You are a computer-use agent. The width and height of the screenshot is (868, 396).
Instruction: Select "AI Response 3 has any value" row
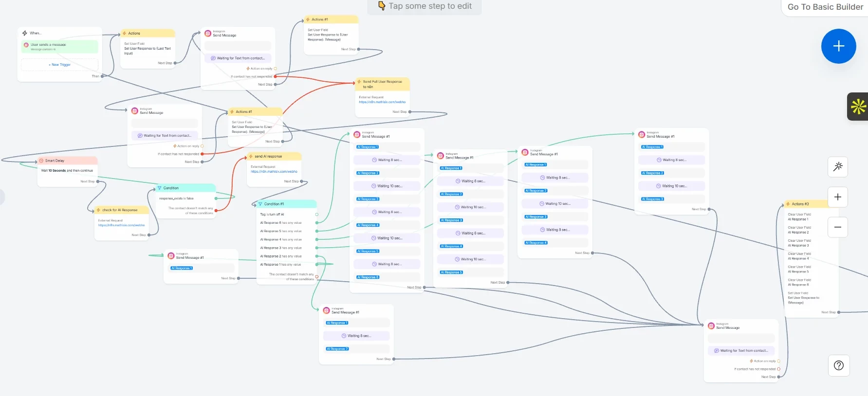point(287,248)
